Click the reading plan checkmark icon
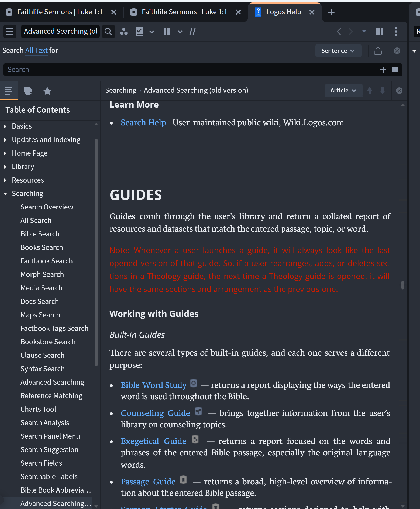Screen dimensions: 420x509 139,32
